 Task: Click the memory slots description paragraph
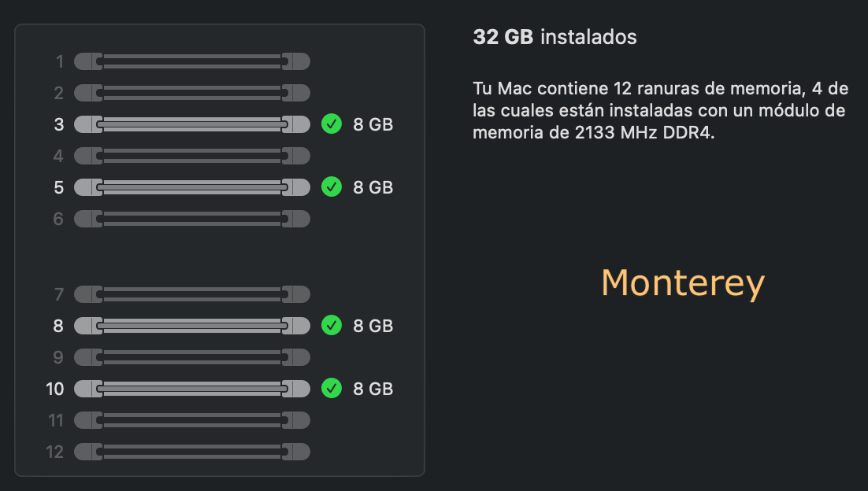[x=659, y=110]
